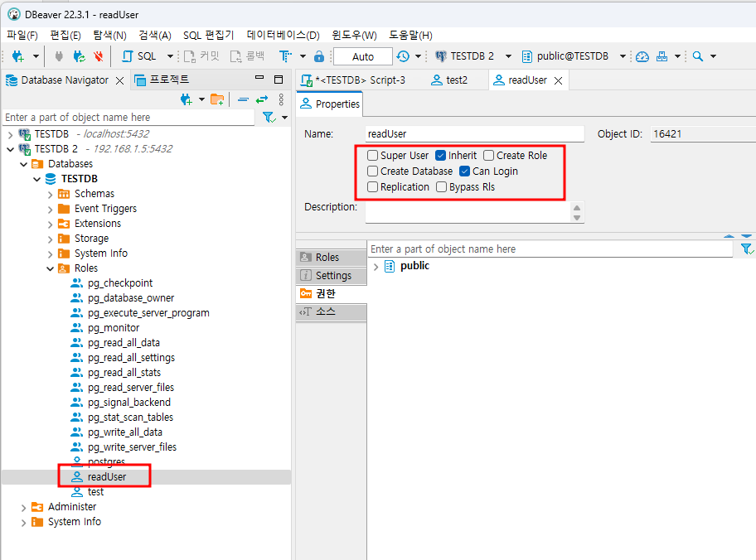Click the transaction log clock icon

pyautogui.click(x=403, y=56)
